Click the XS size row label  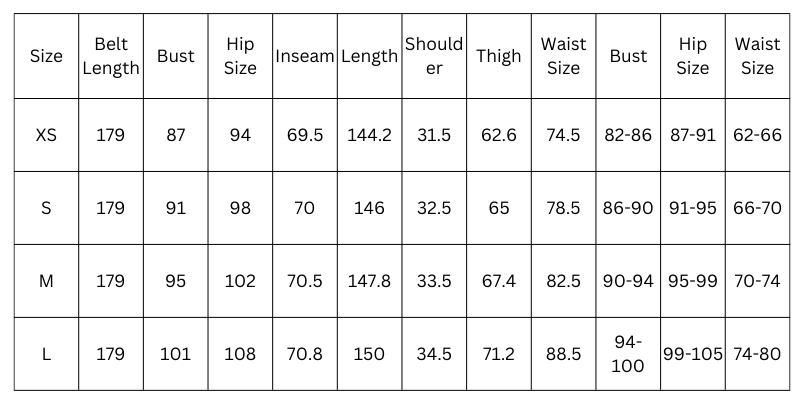(46, 135)
